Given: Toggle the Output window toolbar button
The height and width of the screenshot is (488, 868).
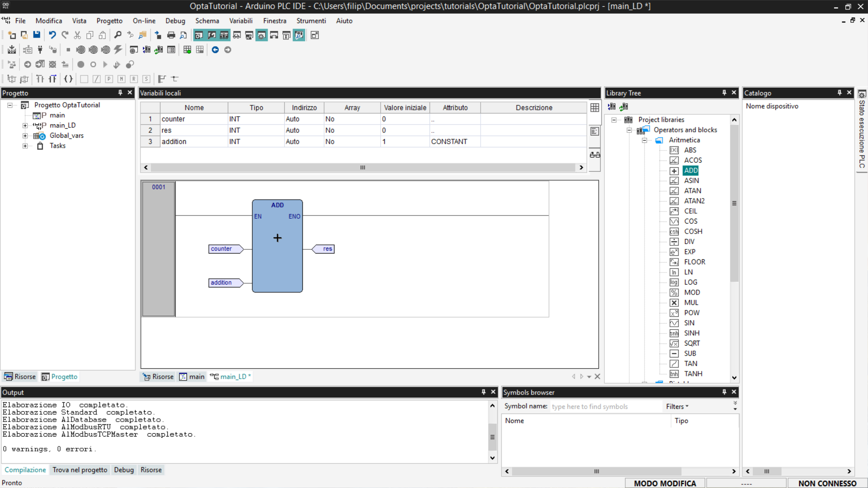Looking at the screenshot, I should pos(212,35).
